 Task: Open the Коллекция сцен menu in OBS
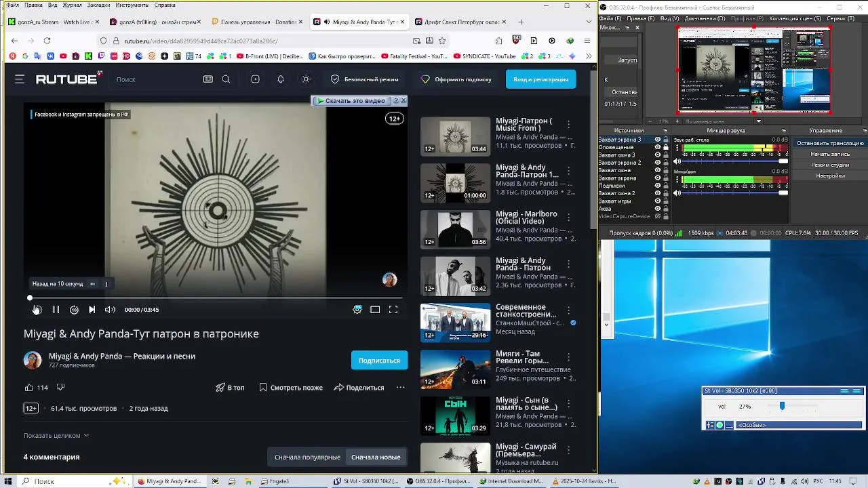click(x=795, y=18)
